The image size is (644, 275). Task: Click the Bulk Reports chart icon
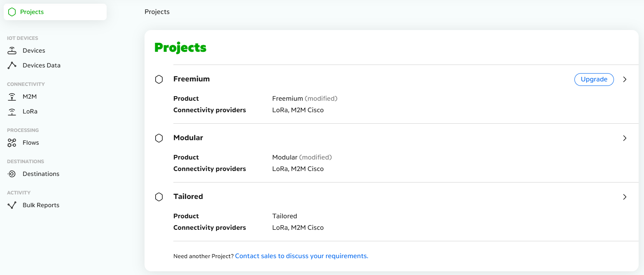[x=12, y=205]
